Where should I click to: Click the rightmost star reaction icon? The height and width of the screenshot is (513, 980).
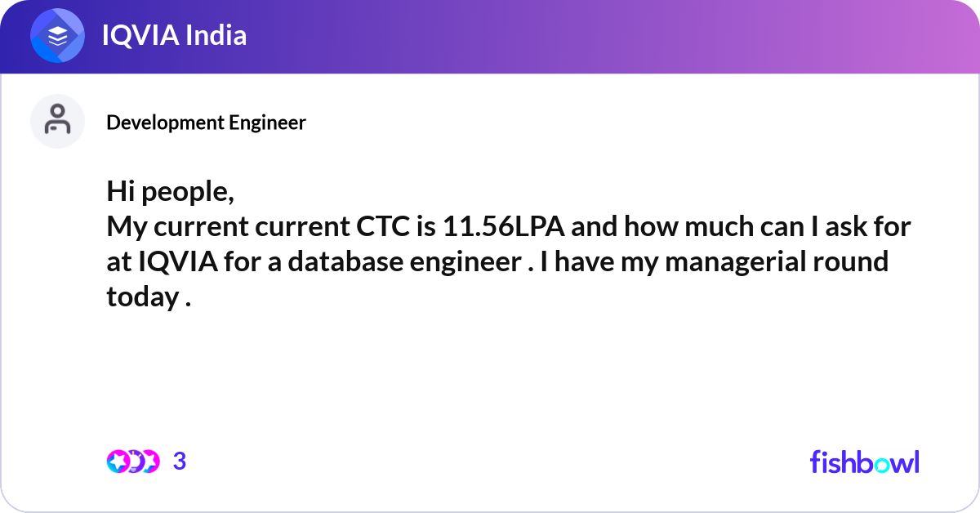click(150, 462)
